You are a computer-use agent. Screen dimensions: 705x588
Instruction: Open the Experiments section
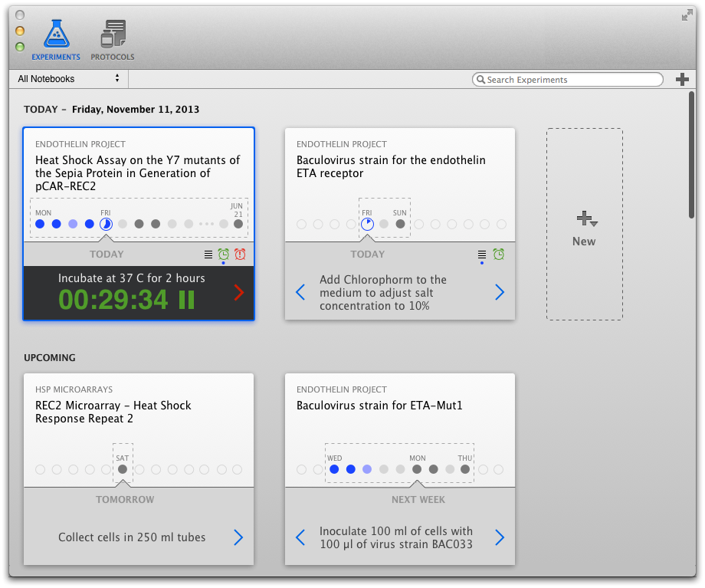coord(56,40)
